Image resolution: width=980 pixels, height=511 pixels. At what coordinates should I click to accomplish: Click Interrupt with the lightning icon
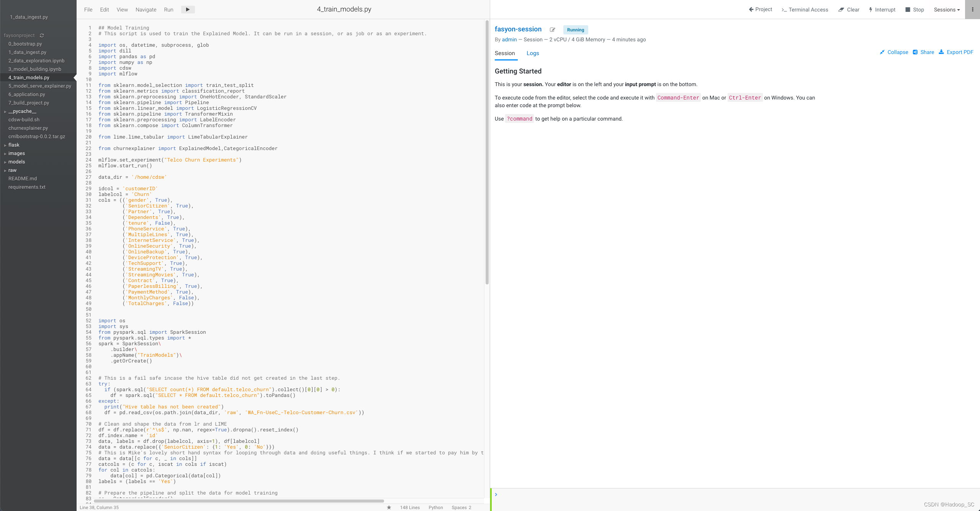[x=882, y=10]
